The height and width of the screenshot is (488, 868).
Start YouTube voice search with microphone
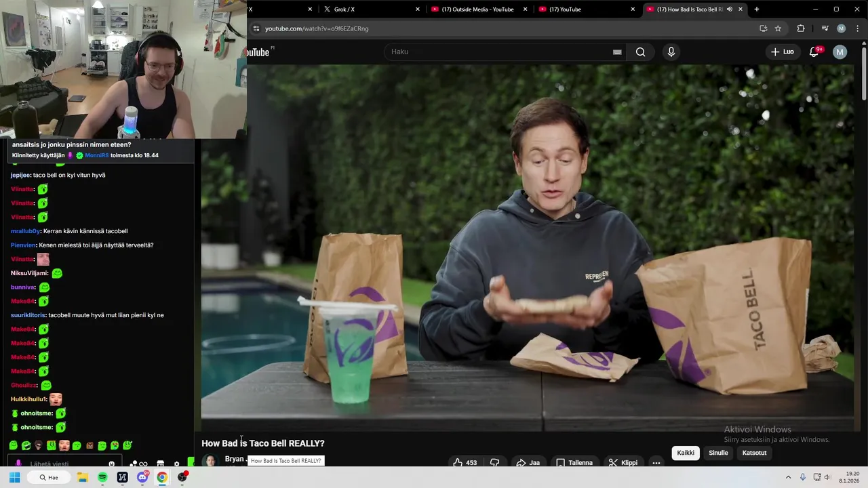(671, 52)
